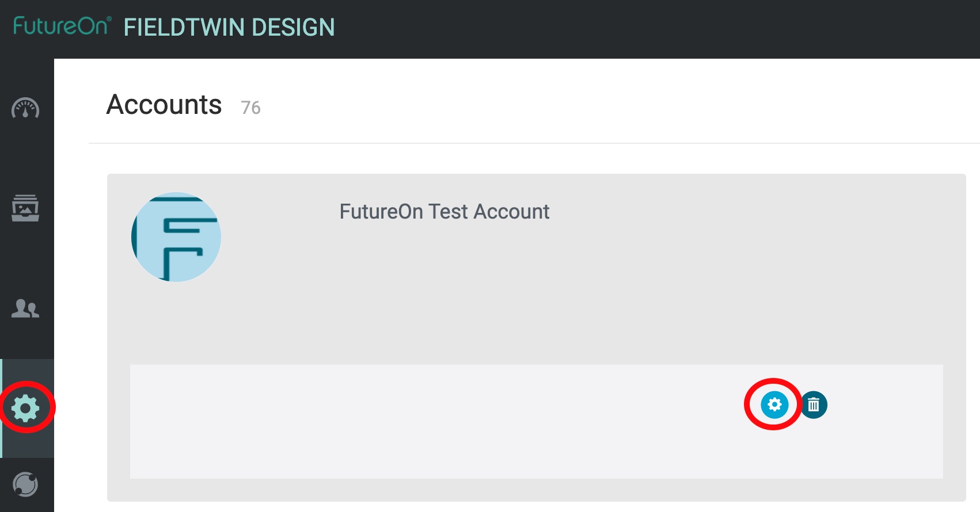980x512 pixels.
Task: Click the light inner panel beside the gear button
Action: (x=438, y=421)
